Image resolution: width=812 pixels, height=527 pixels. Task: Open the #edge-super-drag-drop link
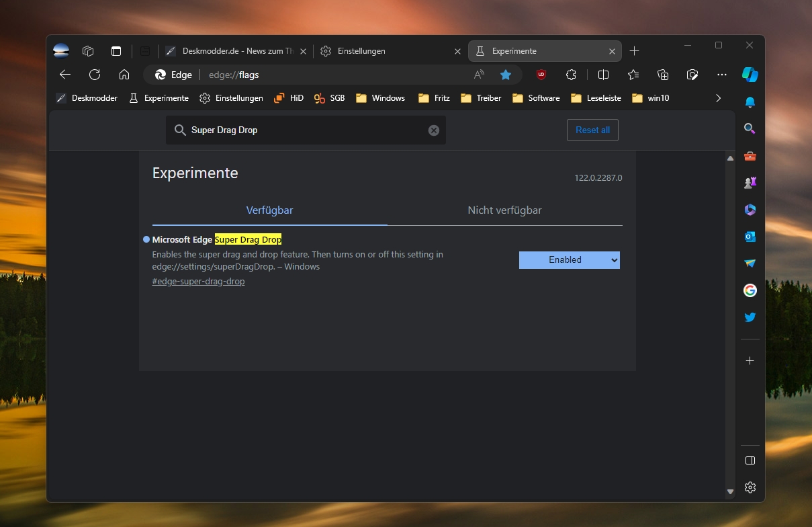point(198,282)
